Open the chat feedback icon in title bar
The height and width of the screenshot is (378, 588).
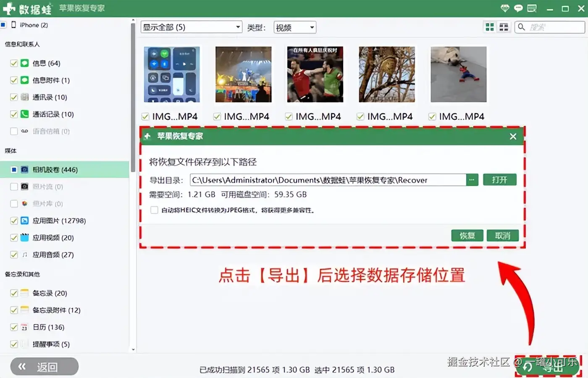tap(519, 8)
